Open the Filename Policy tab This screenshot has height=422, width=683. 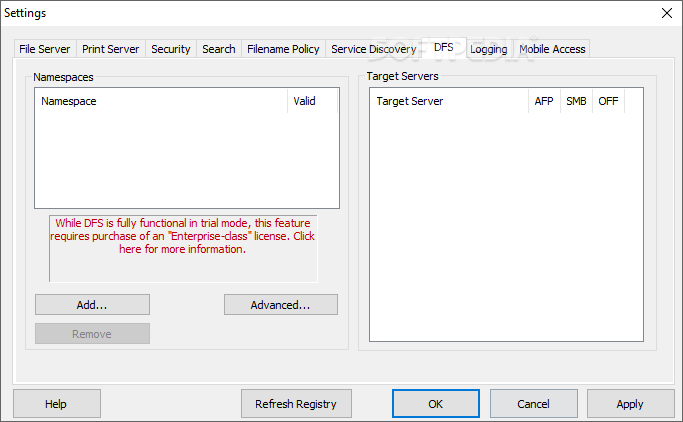(x=283, y=49)
